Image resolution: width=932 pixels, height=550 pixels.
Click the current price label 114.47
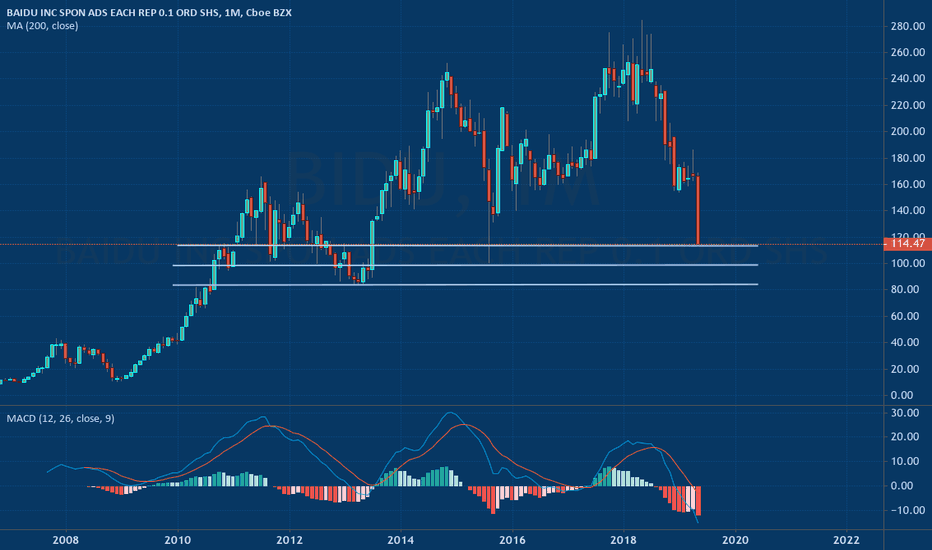908,244
